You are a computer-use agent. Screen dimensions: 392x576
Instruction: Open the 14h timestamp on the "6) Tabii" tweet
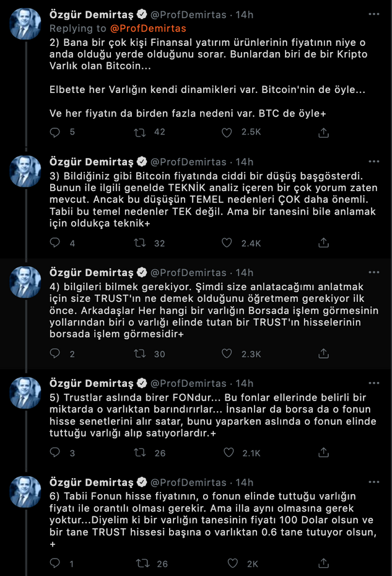pyautogui.click(x=245, y=482)
